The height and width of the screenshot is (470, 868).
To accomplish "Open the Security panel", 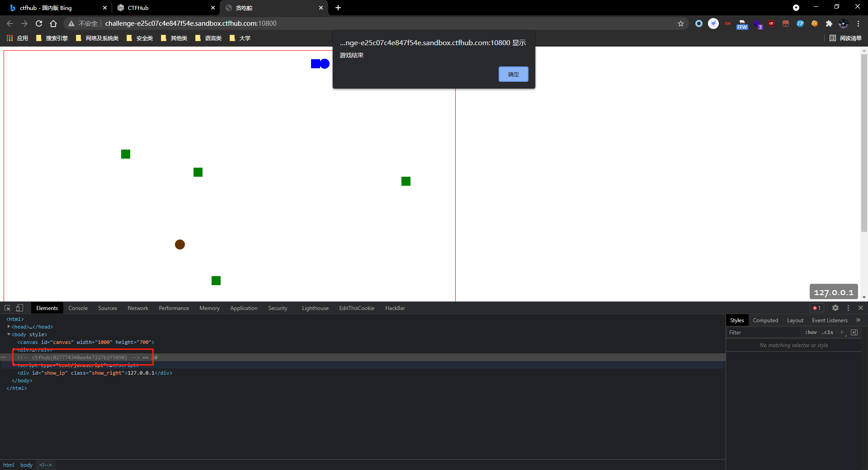I will tap(278, 308).
